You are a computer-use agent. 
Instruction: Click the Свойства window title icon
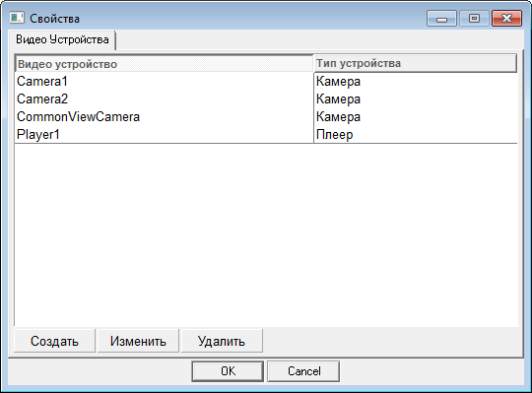(17, 18)
